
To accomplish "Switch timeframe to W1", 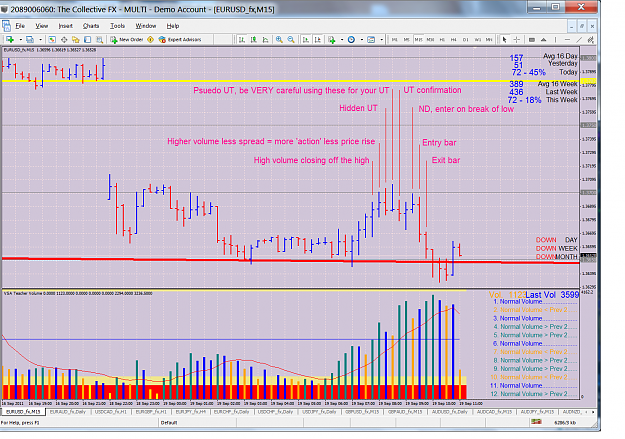I will tap(478, 39).
